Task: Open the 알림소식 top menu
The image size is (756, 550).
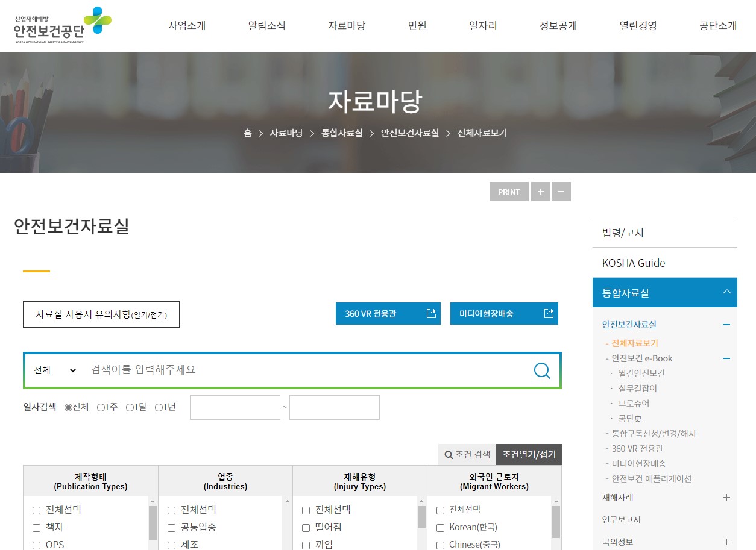Action: 266,25
